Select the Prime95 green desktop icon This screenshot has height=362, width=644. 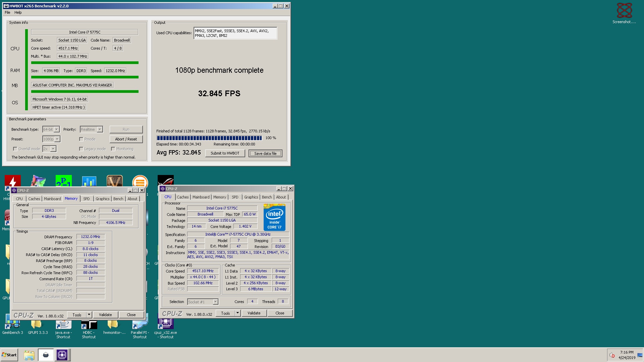tap(64, 181)
